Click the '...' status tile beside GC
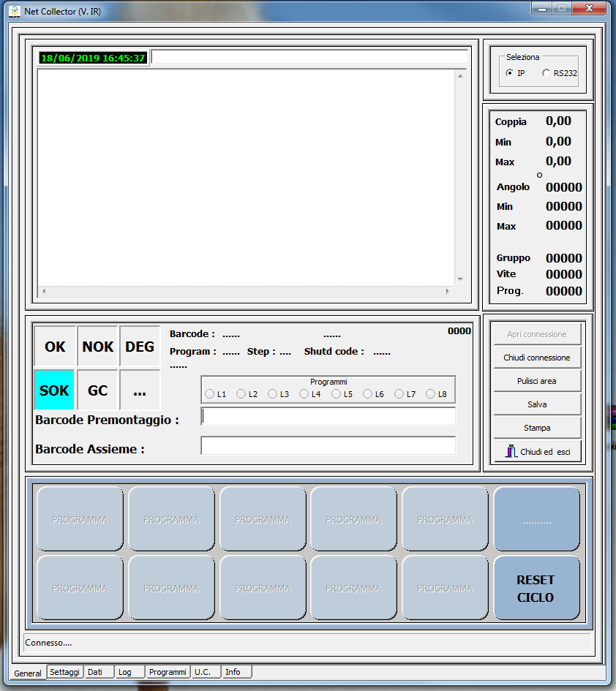 point(140,390)
